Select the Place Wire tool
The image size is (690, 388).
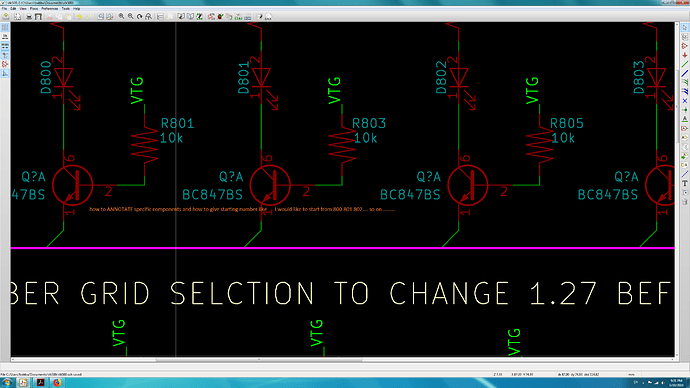[x=685, y=64]
